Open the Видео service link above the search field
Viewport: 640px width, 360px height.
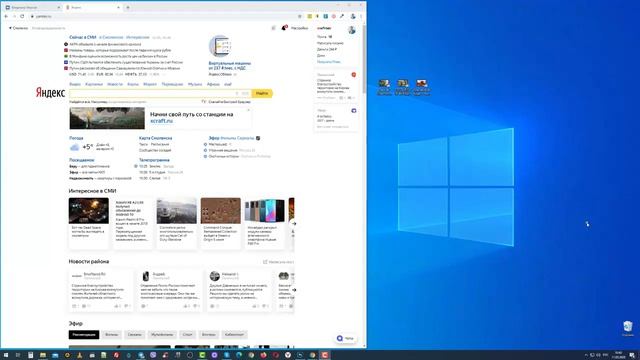75,84
